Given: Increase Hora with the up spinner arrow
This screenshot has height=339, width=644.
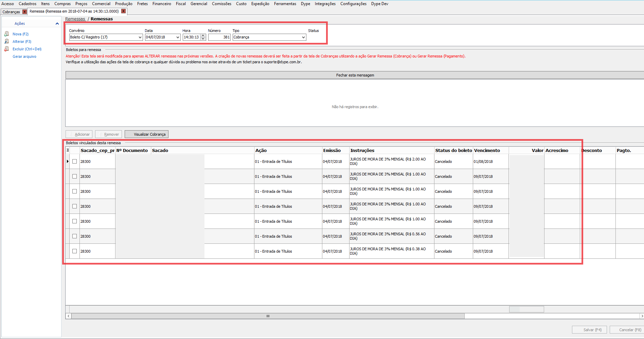Looking at the screenshot, I should click(203, 35).
